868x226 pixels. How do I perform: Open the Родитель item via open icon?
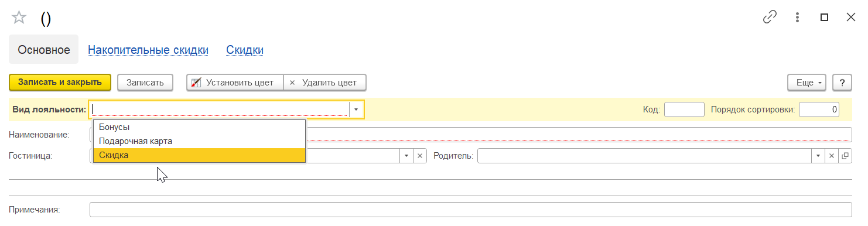[845, 156]
